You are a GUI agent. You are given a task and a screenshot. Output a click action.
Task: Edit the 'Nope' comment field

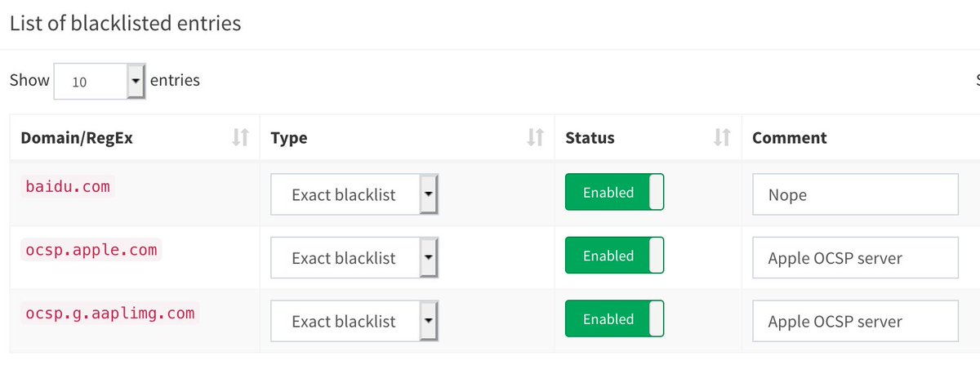855,195
